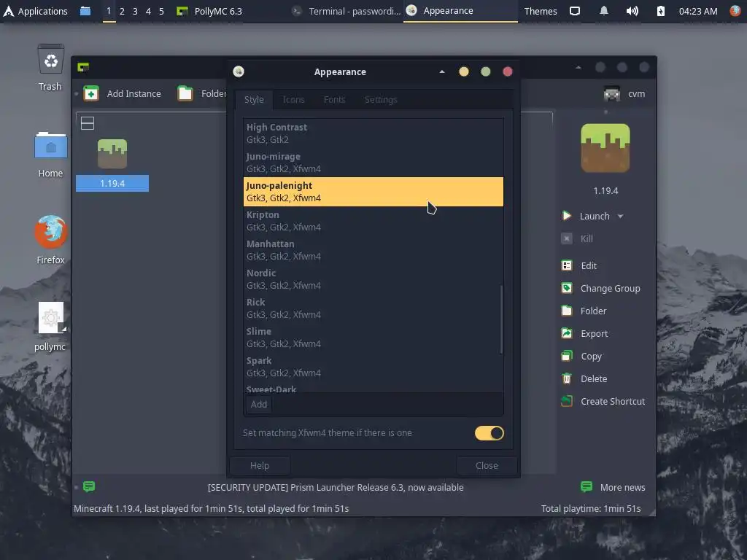
Task: Open the Folder toolbar icon in PollyMC
Action: click(x=185, y=93)
